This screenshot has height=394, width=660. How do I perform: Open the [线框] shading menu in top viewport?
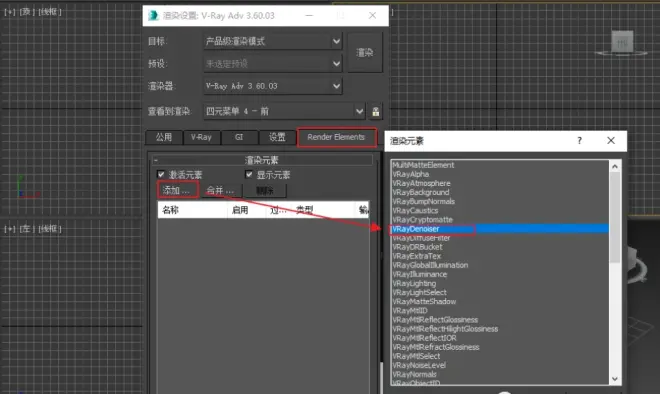pyautogui.click(x=50, y=12)
